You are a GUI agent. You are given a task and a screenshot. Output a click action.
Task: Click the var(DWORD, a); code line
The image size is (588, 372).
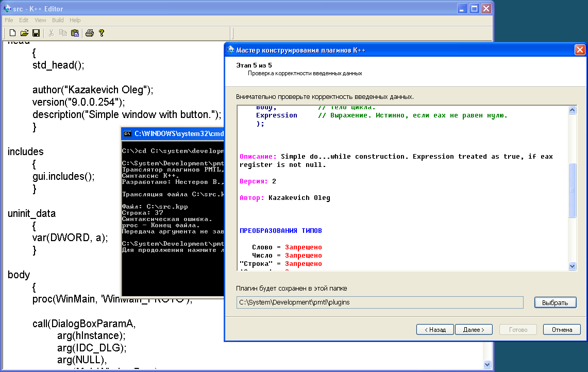[70, 238]
